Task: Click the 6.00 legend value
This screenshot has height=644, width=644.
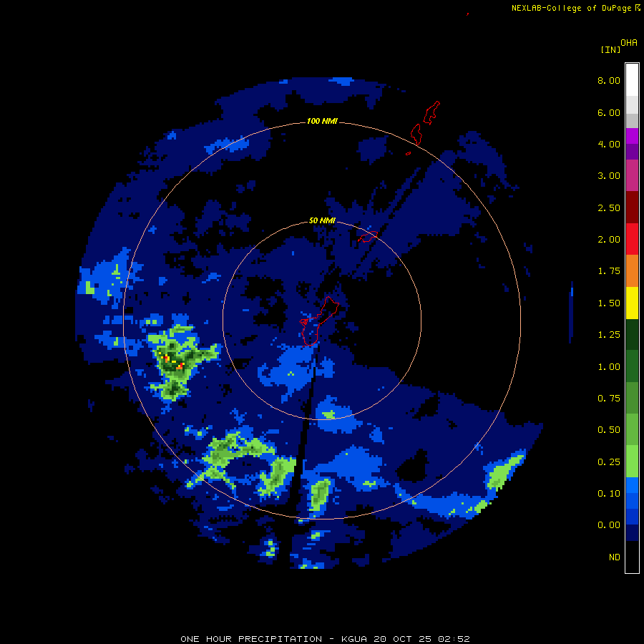Action: click(609, 112)
